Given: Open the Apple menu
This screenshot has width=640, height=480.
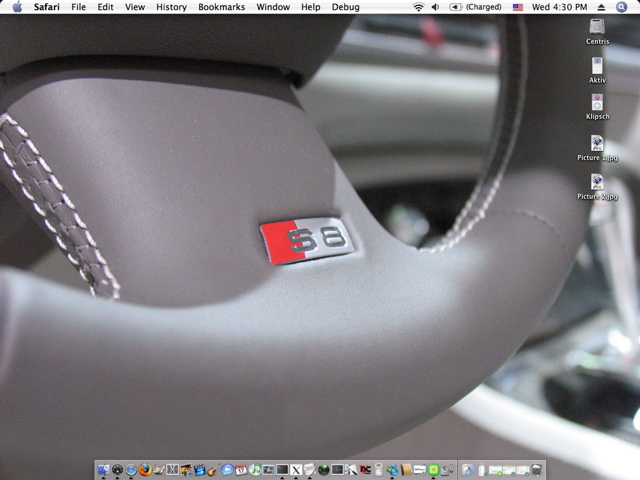Looking at the screenshot, I should 17,7.
